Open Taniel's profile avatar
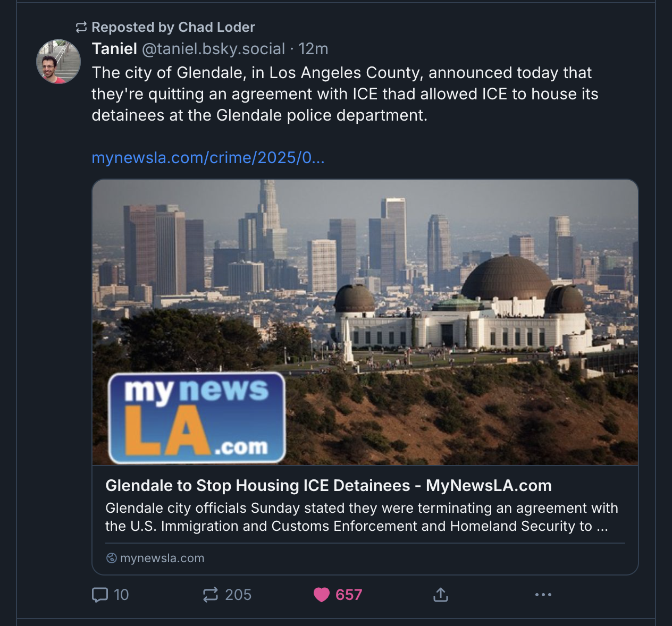The image size is (672, 626). point(58,62)
